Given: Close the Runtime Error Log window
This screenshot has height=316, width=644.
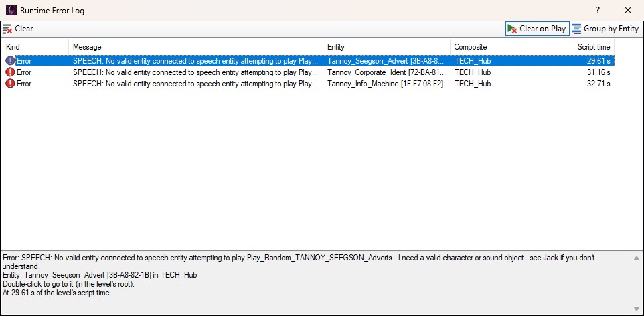Looking at the screenshot, I should (x=627, y=10).
